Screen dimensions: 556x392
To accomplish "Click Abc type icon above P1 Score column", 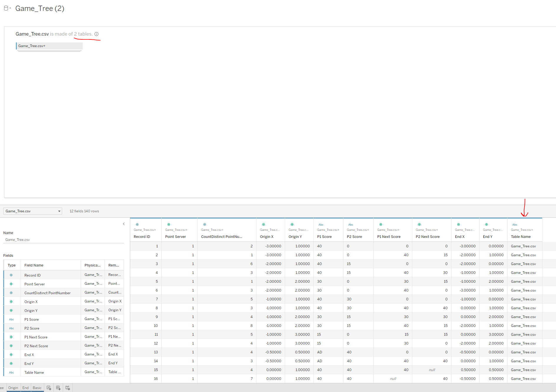I will (x=321, y=224).
